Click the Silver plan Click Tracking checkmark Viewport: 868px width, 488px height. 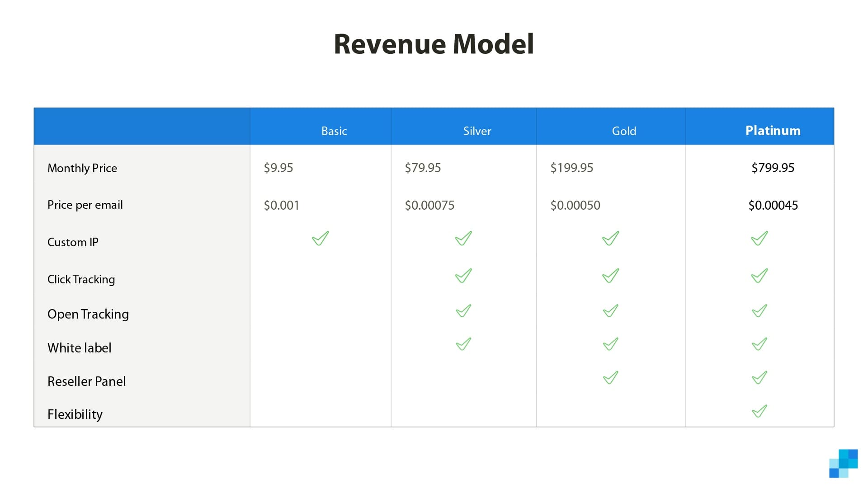pos(463,276)
